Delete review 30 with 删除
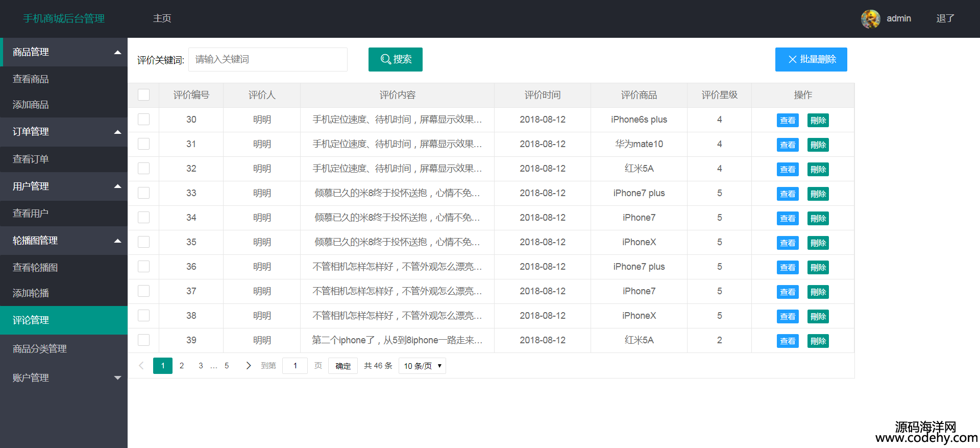Image resolution: width=980 pixels, height=448 pixels. click(x=818, y=120)
